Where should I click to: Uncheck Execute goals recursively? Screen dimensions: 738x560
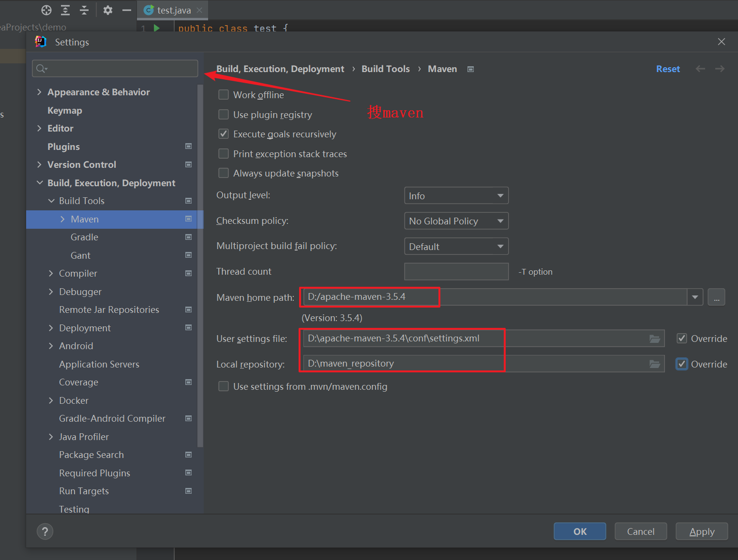(224, 134)
